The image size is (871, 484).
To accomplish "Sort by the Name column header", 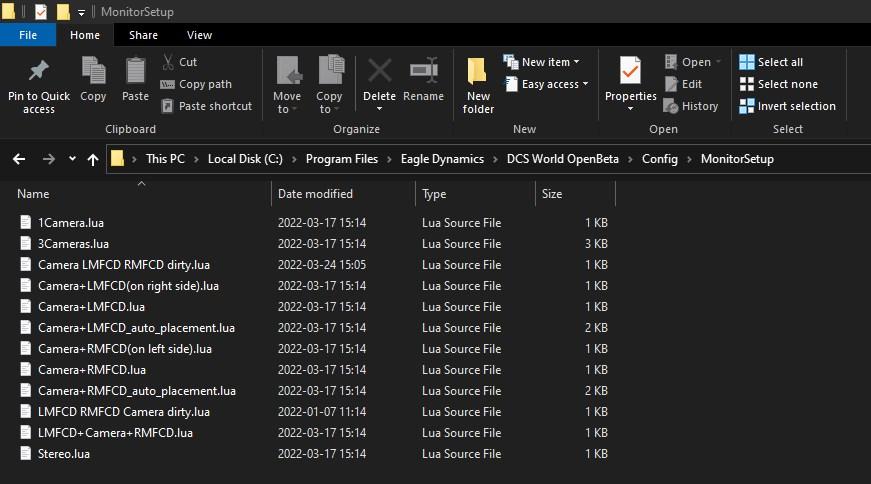I will 33,194.
